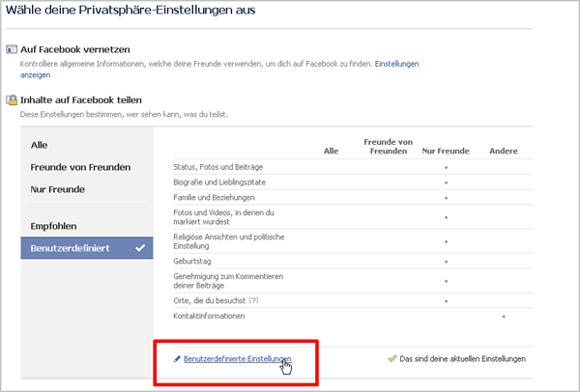Click the 'Alle' column header
The width and height of the screenshot is (580, 392).
(331, 151)
